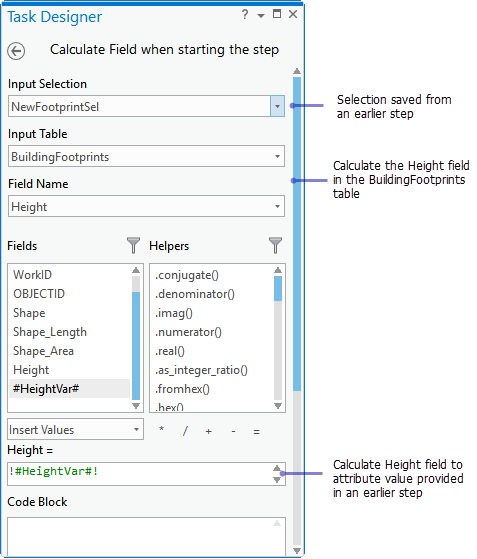The width and height of the screenshot is (477, 559).
Task: Open the Task Designer help icon
Action: (x=245, y=15)
